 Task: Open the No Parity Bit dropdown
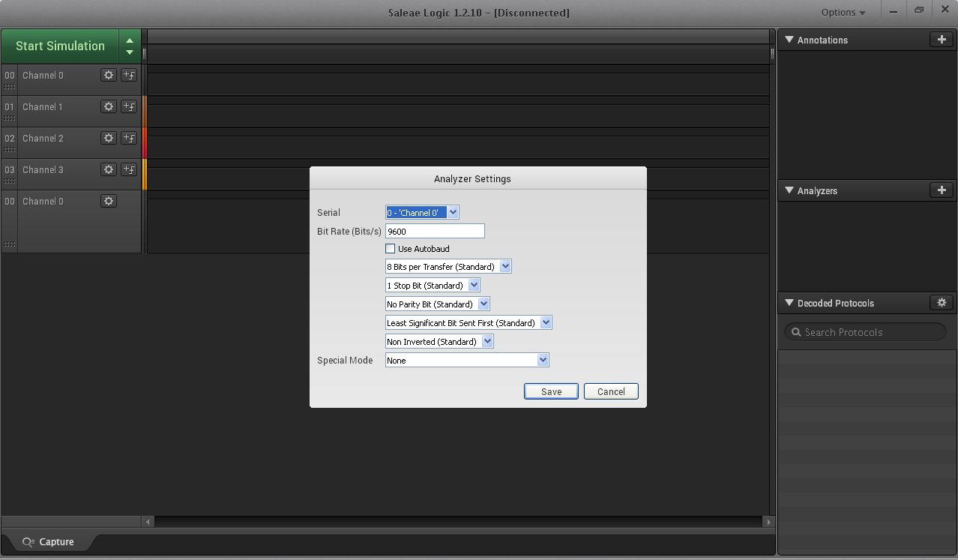tap(438, 304)
